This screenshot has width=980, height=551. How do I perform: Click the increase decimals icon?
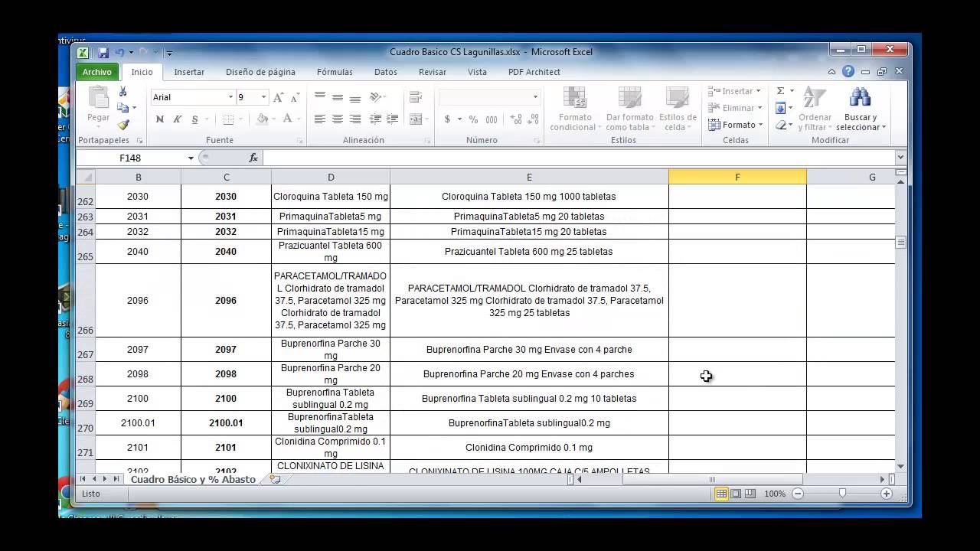(x=515, y=119)
